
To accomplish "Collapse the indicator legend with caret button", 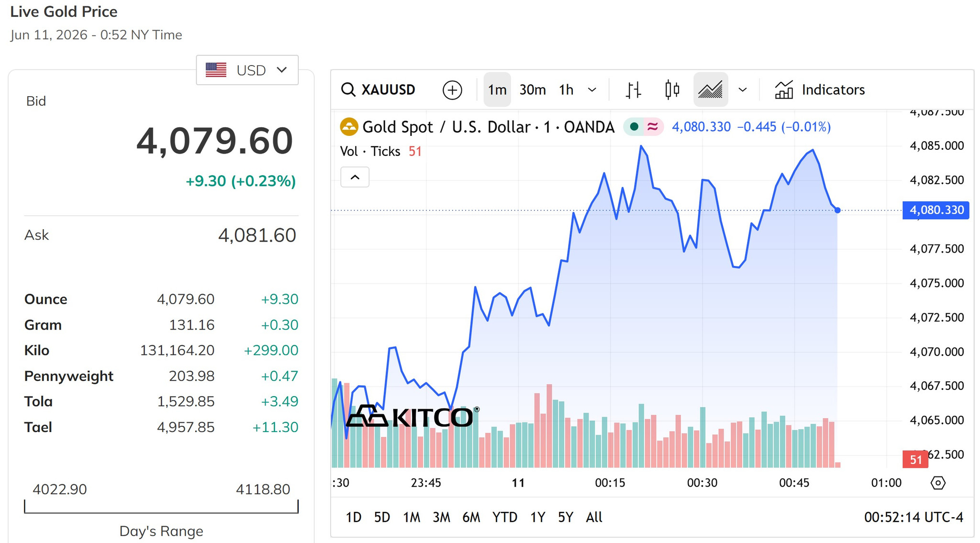I will (355, 177).
